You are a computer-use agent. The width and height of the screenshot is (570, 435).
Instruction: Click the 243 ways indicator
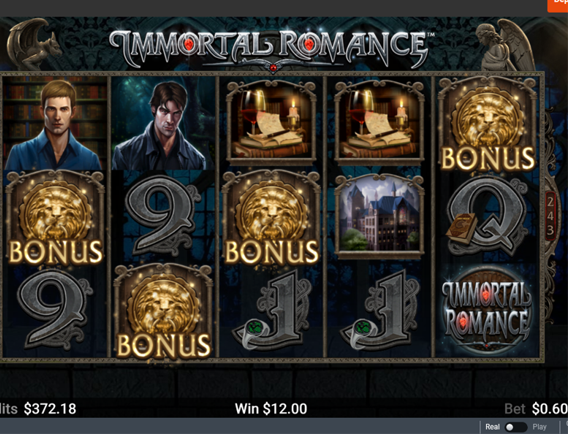click(550, 216)
